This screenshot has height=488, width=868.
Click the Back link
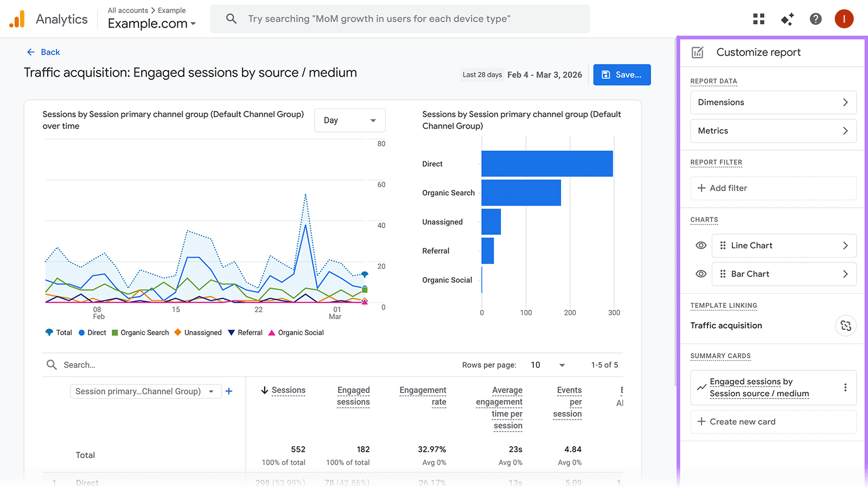pos(43,52)
